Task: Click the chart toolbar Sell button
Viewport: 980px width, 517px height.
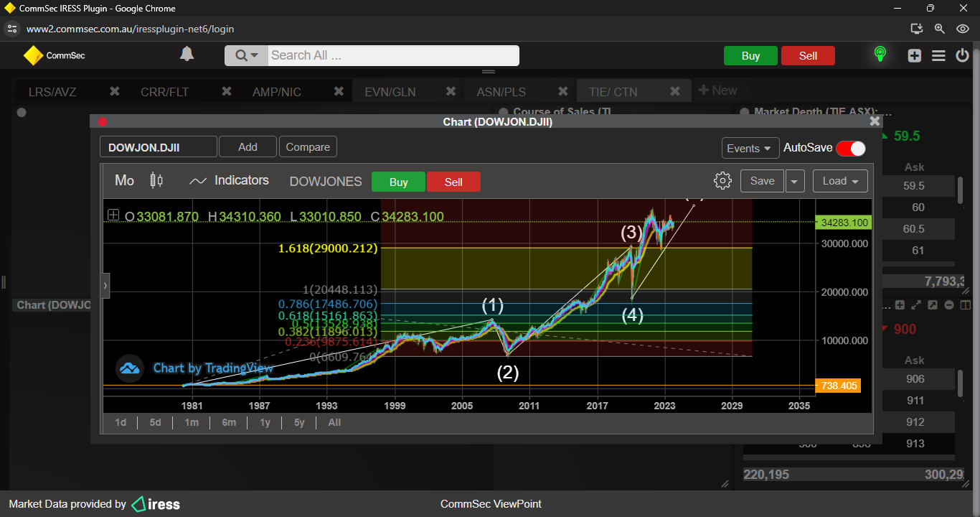Action: [x=453, y=182]
